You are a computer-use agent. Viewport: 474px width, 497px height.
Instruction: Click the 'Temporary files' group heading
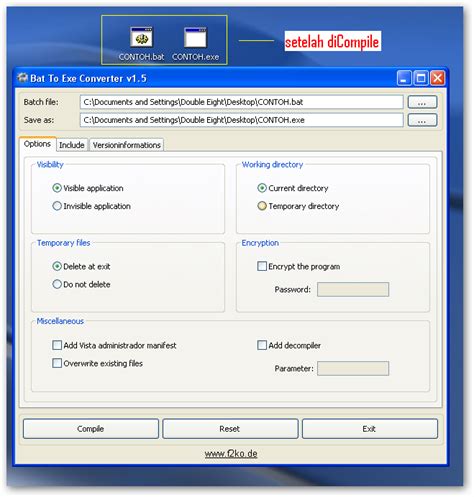[63, 243]
